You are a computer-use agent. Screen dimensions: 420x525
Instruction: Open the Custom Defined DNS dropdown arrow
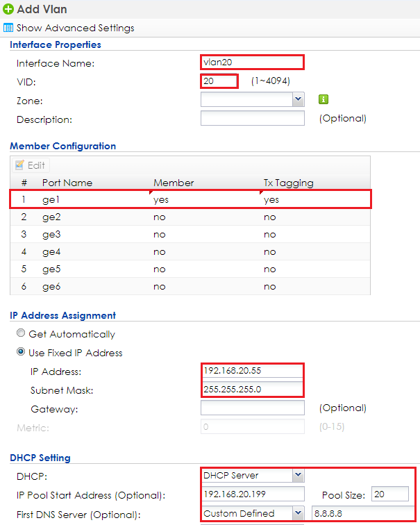(x=299, y=513)
